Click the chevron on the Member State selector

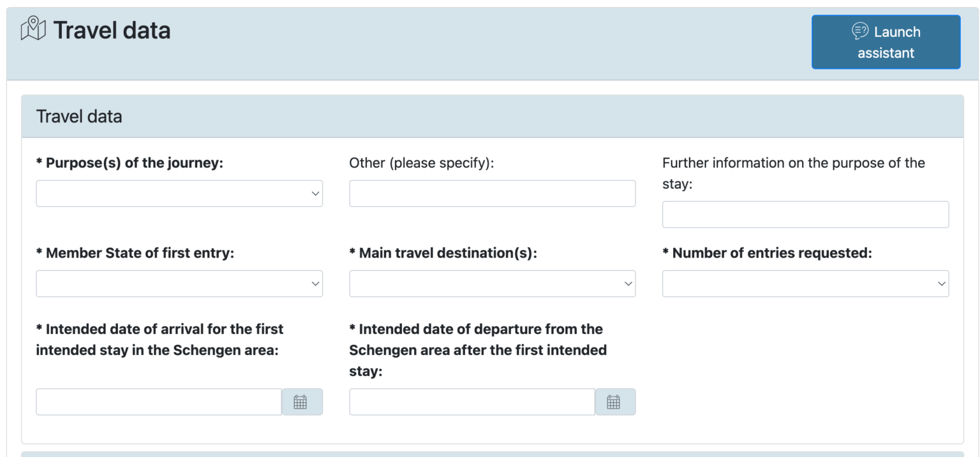click(x=315, y=283)
